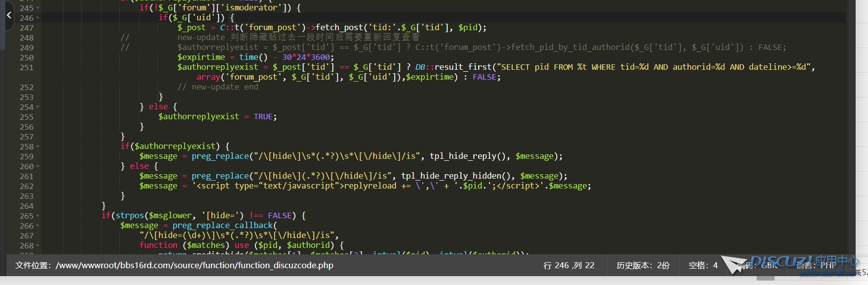Click 'array('forum_post'' on the wrapped line

[239, 77]
